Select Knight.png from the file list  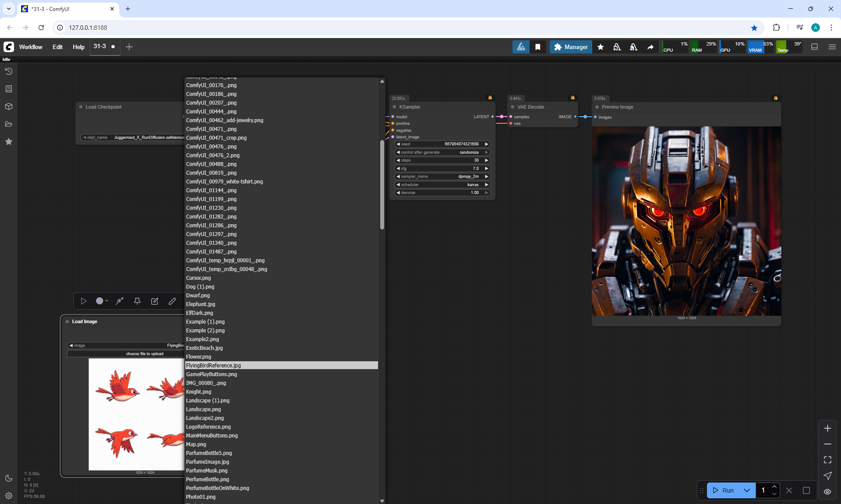198,391
